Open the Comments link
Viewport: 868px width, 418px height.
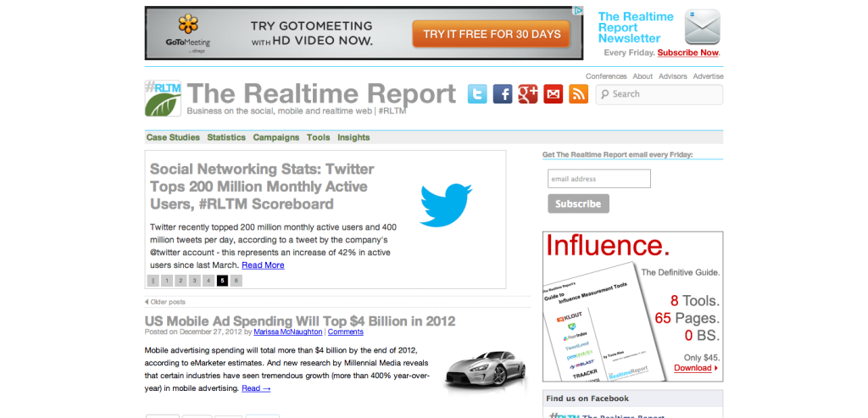(x=346, y=332)
